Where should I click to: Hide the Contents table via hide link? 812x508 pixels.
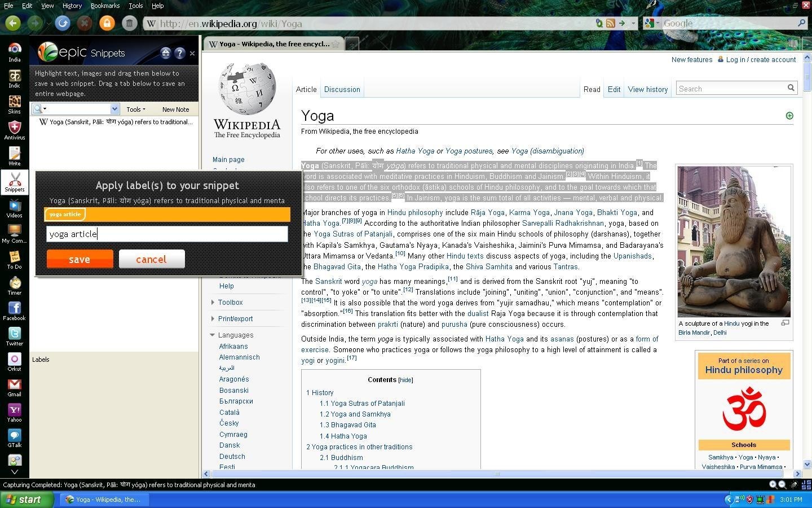pos(406,380)
